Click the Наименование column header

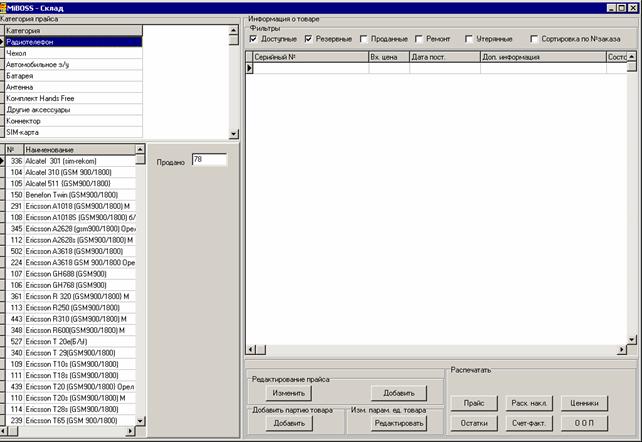pos(79,150)
